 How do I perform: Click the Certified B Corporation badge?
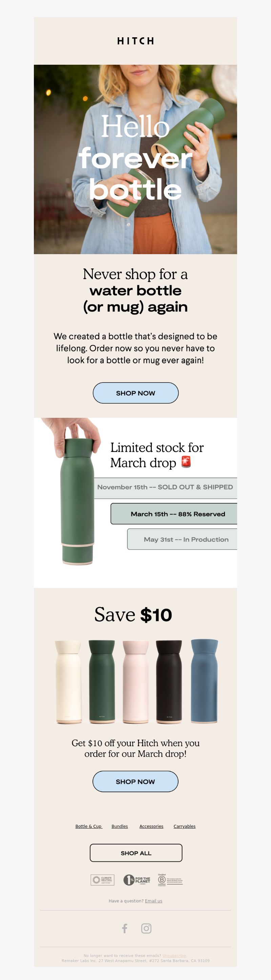click(170, 880)
